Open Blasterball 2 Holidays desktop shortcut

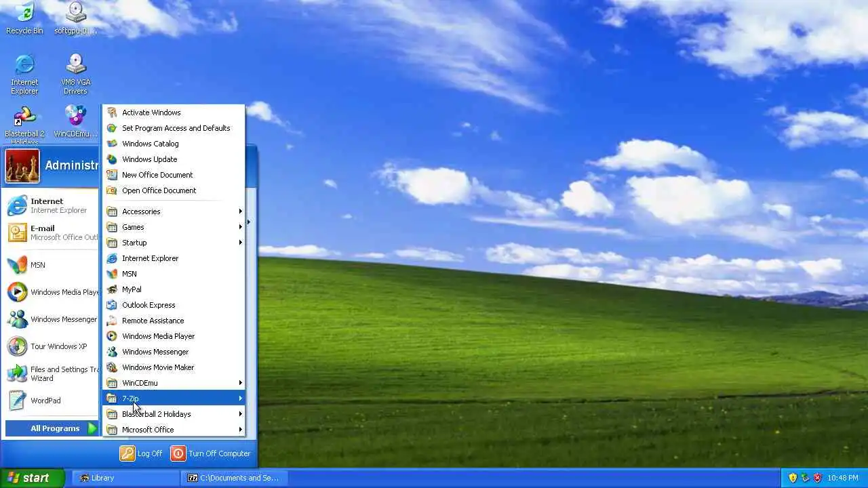24,125
